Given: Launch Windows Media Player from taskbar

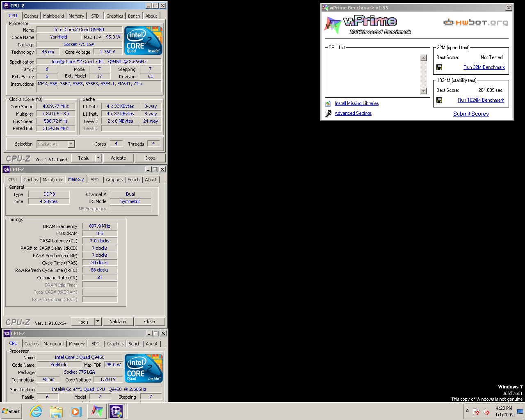Looking at the screenshot, I should point(76,411).
